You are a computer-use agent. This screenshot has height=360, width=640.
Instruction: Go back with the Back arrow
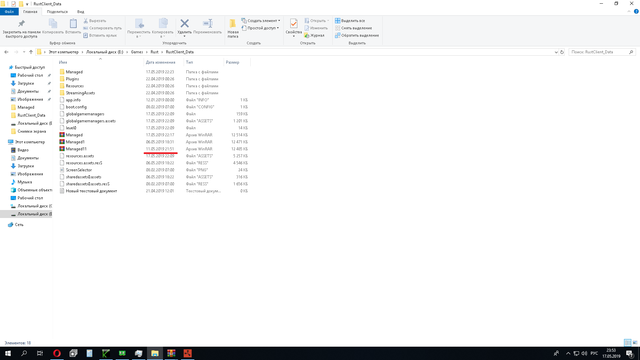tap(6, 52)
